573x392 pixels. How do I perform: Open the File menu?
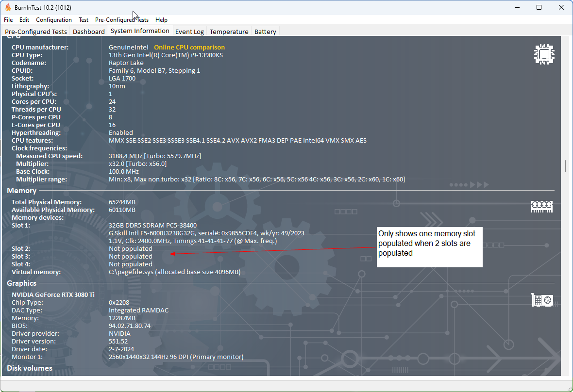(x=8, y=20)
